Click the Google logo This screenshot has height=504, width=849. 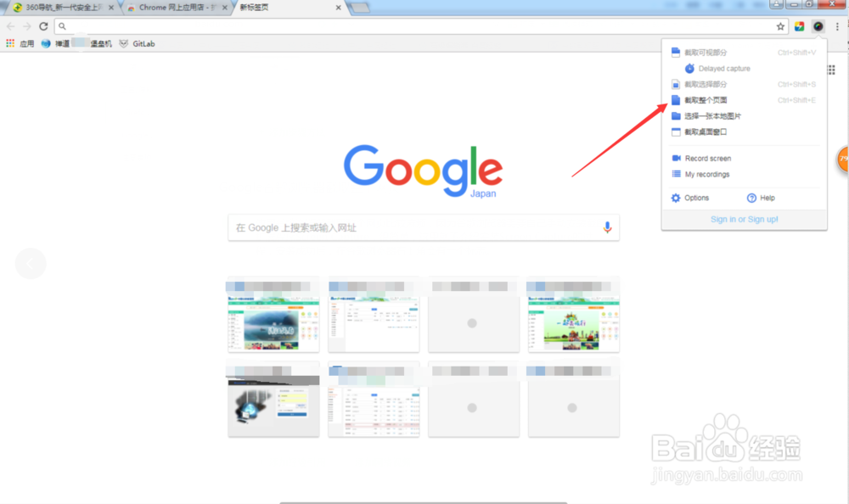pos(424,171)
